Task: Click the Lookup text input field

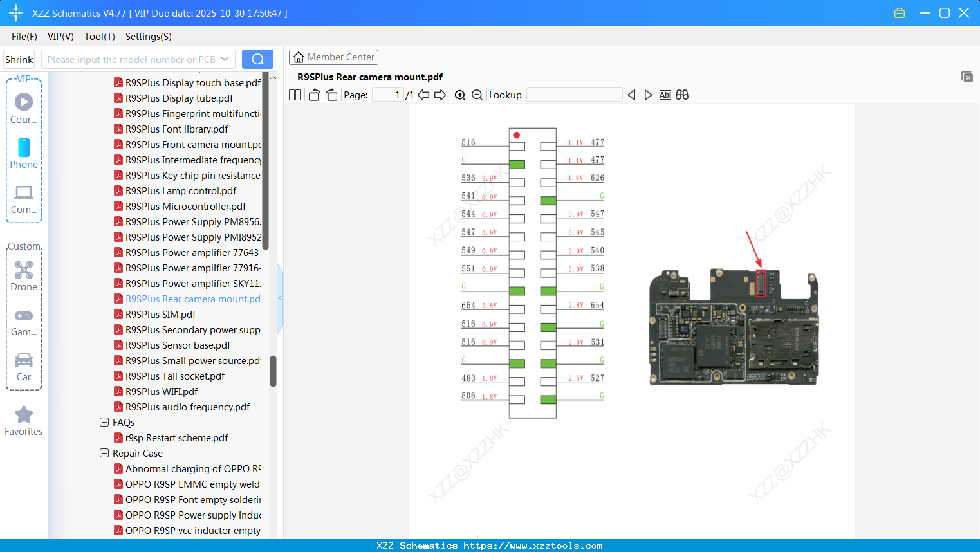Action: (x=574, y=95)
